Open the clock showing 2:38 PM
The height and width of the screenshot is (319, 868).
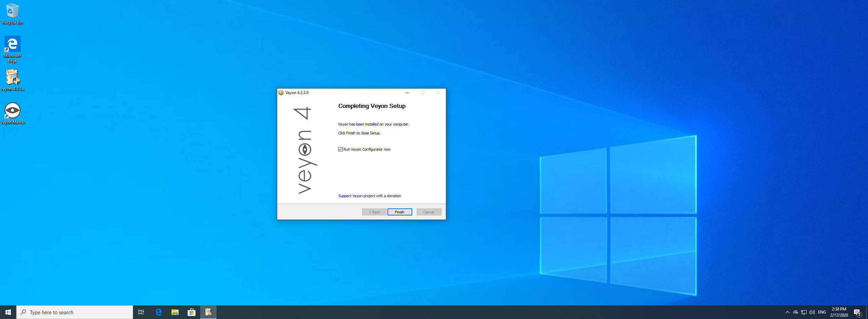tap(839, 312)
